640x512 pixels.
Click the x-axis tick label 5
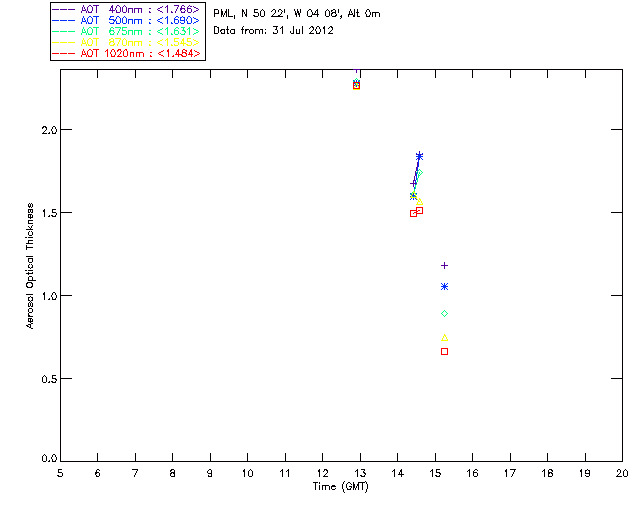pos(60,473)
